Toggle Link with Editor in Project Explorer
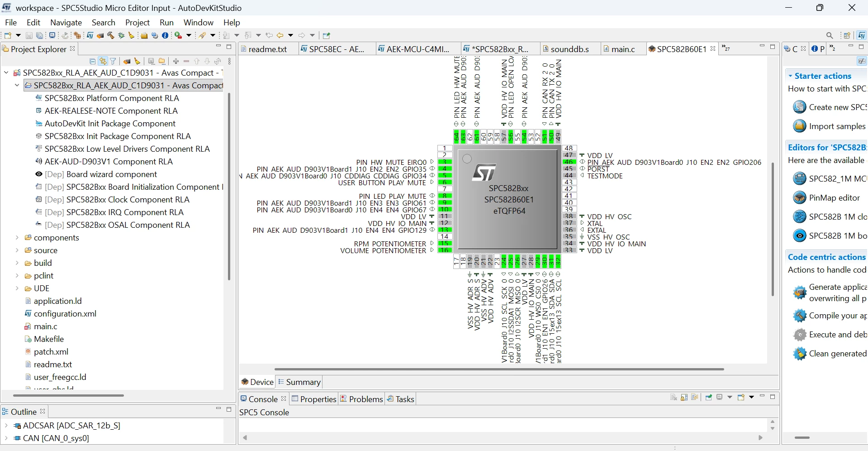This screenshot has height=451, width=868. point(103,61)
